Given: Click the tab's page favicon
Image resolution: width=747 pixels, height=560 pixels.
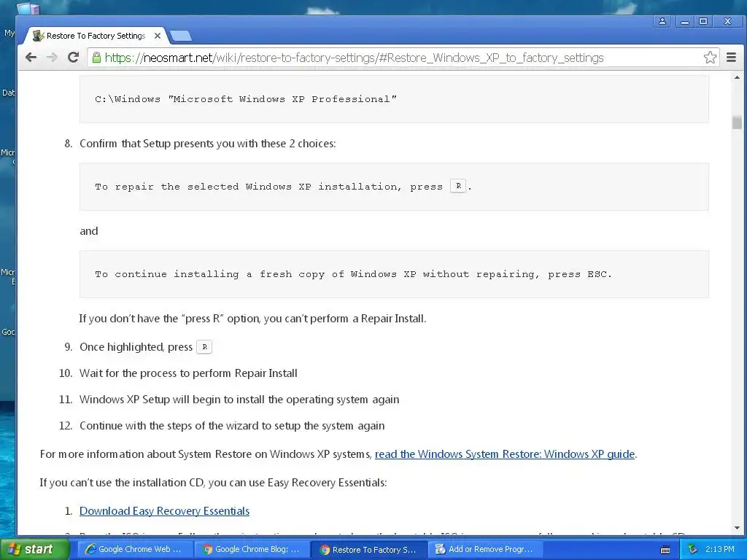Looking at the screenshot, I should click(x=38, y=36).
